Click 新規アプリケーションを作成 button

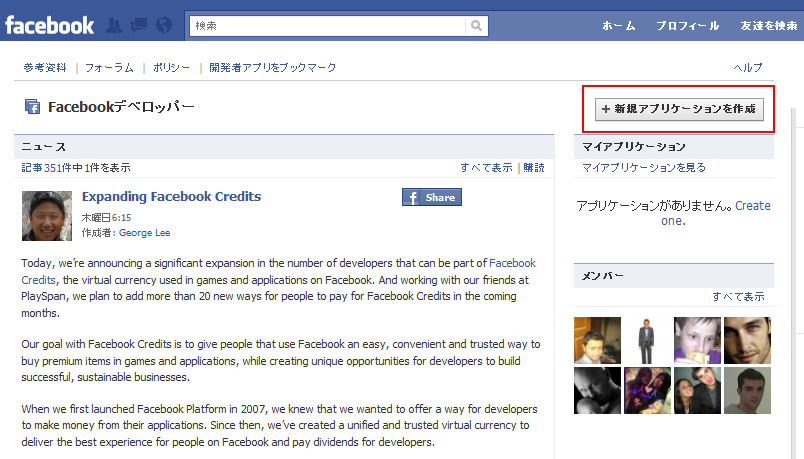coord(679,109)
